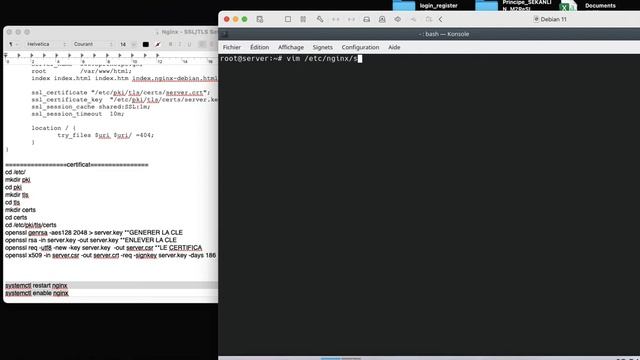Click the 'openssl req -utf8' command line
640x360 pixels.
point(103,248)
